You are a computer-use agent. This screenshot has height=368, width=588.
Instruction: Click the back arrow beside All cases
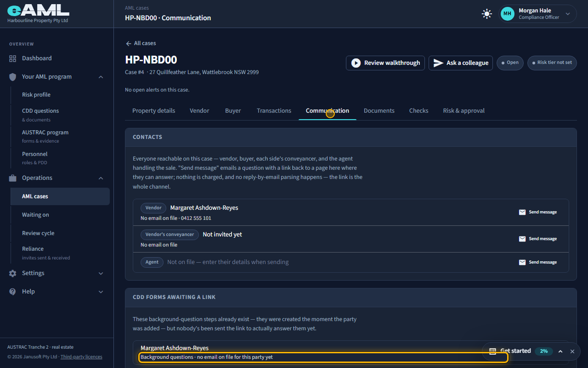pyautogui.click(x=129, y=43)
